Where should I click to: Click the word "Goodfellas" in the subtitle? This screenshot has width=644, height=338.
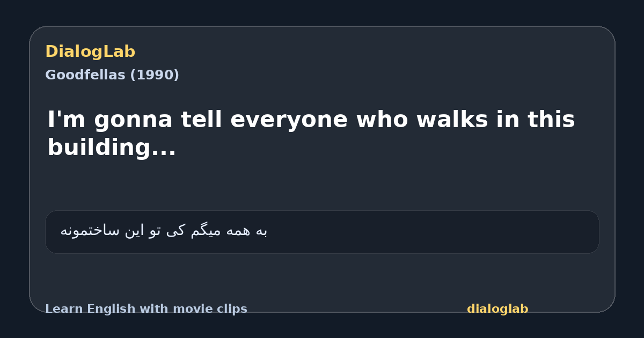pos(86,75)
